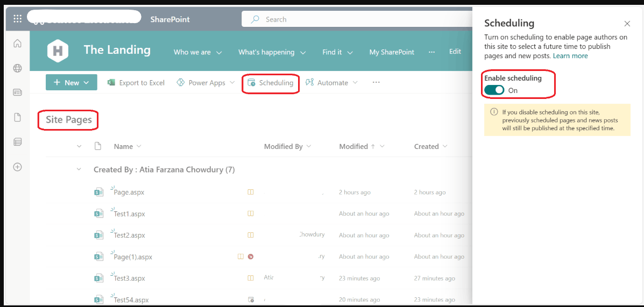Click the search magnifier icon
This screenshot has width=644, height=307.
click(255, 19)
